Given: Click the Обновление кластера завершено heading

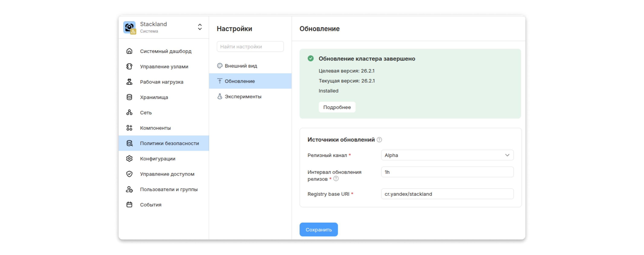Looking at the screenshot, I should (x=367, y=59).
